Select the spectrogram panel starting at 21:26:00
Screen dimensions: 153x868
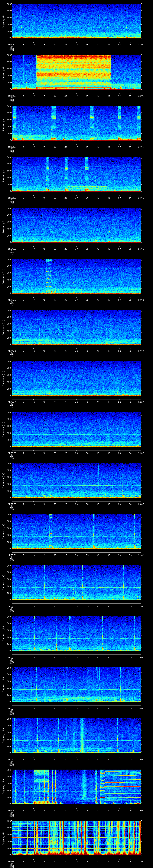point(76,327)
